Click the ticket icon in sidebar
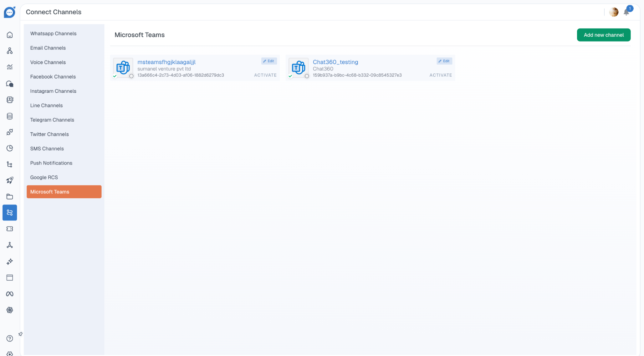 [x=10, y=229]
